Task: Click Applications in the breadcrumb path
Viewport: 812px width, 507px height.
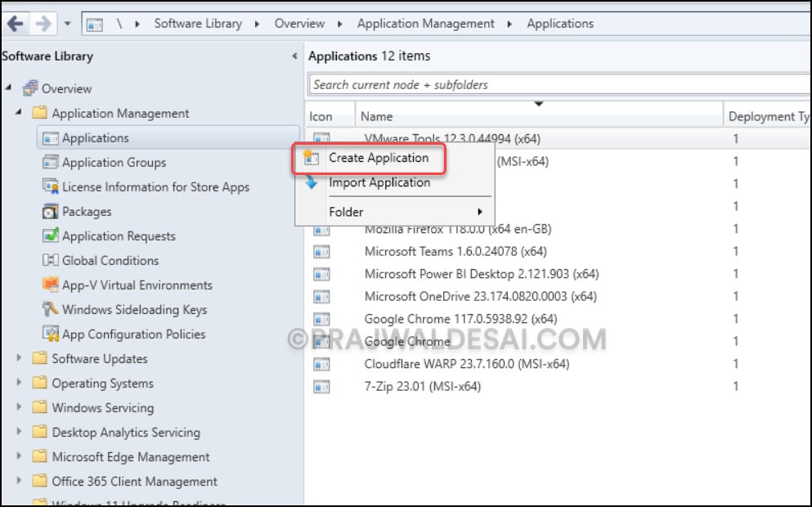Action: pyautogui.click(x=560, y=24)
